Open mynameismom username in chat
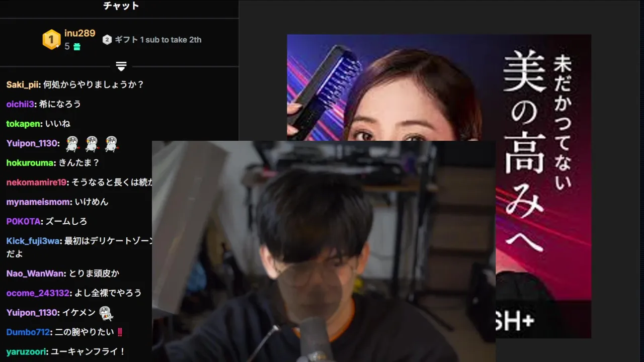644x362 pixels. tap(38, 202)
